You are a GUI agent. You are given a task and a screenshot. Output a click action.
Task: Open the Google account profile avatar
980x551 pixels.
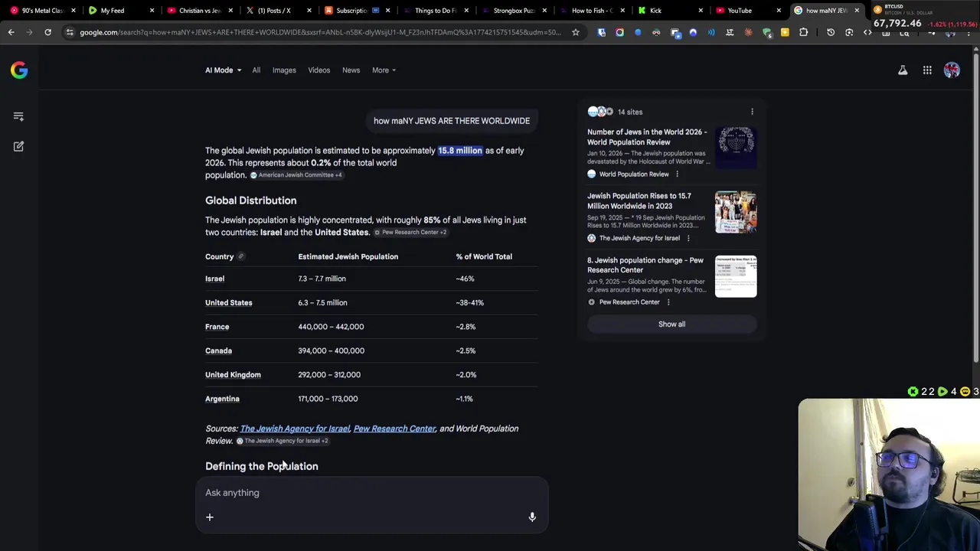[952, 70]
